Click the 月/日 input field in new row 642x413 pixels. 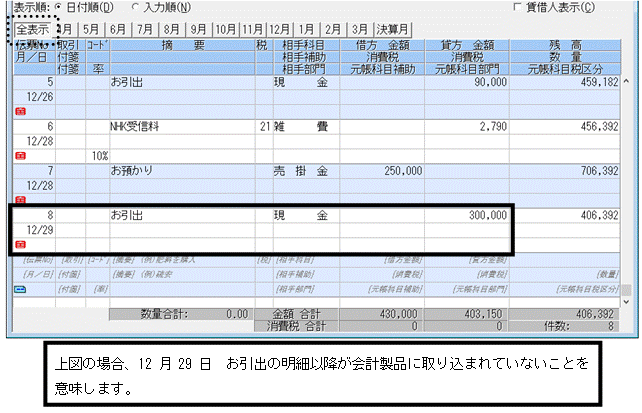[x=34, y=274]
